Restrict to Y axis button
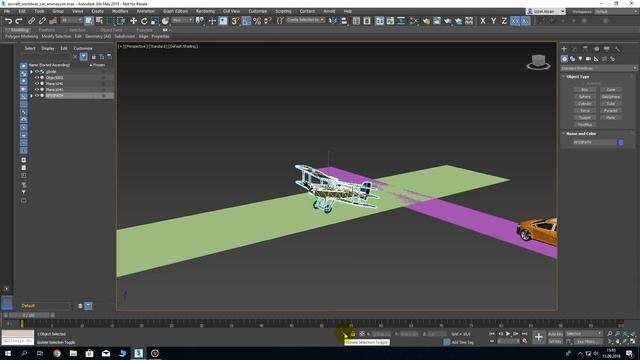This screenshot has width=640, height=360. click(x=493, y=21)
